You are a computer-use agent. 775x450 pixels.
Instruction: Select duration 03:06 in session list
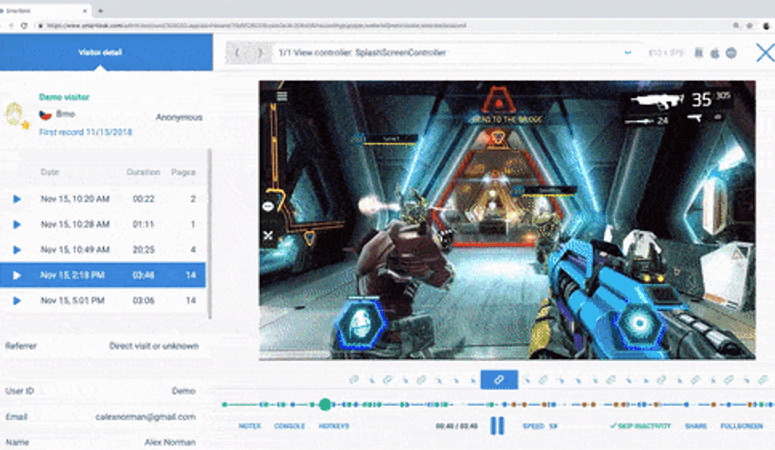[143, 300]
